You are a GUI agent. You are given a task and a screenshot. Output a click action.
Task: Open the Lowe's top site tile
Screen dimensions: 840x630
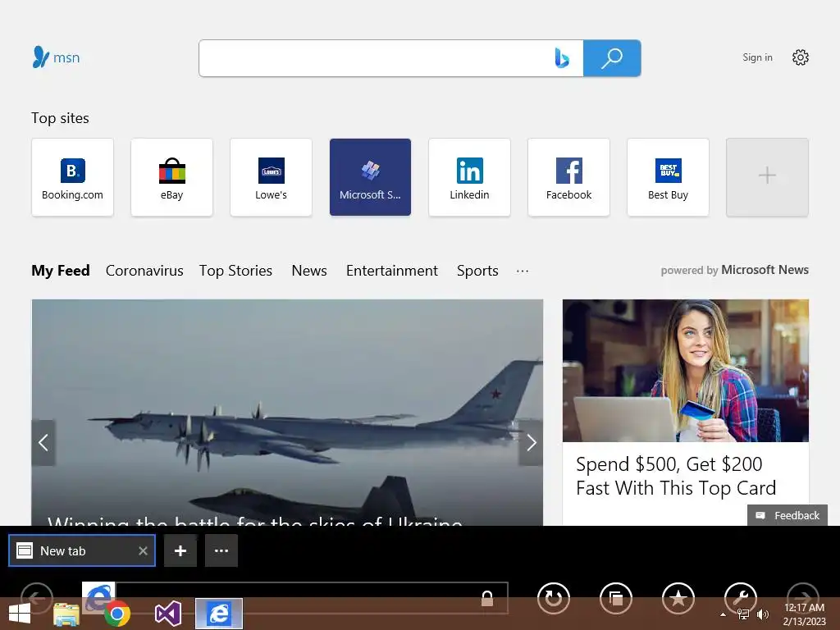271,177
